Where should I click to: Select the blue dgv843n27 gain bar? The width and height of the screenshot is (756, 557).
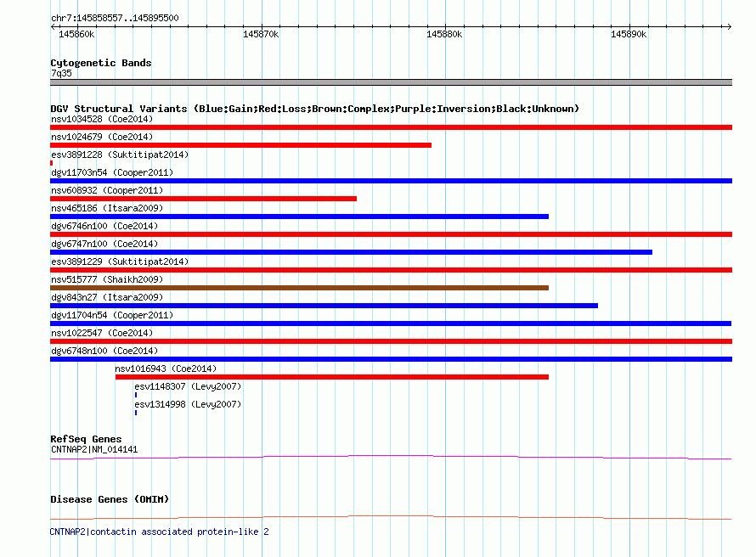coord(324,306)
